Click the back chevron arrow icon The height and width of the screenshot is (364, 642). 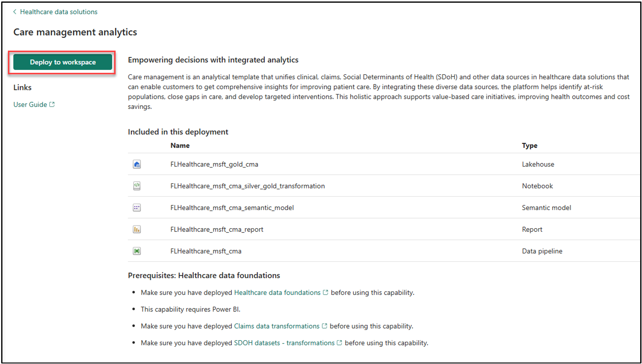15,12
